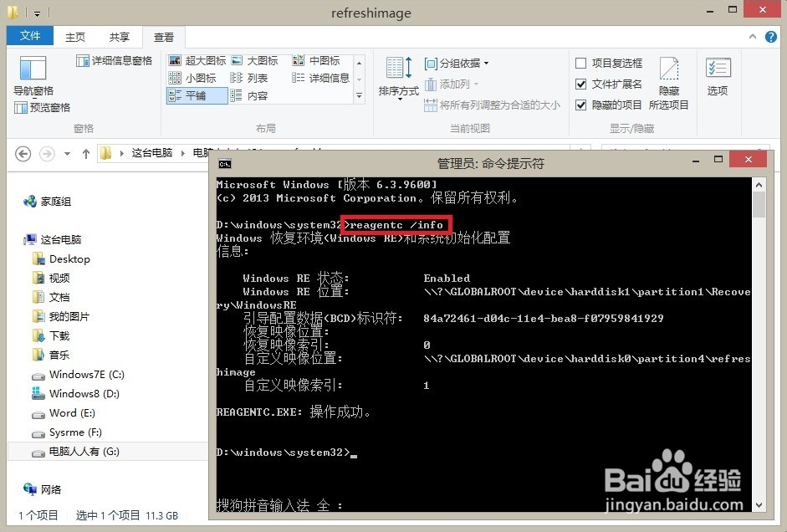Click command prompt scrollbar down arrow
This screenshot has height=532, width=787.
pyautogui.click(x=759, y=505)
